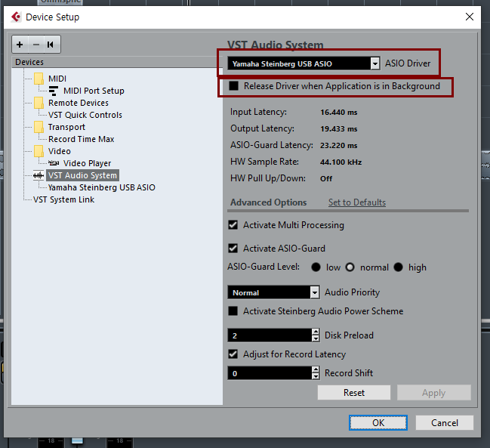490x448 pixels.
Task: Click the Record Shift value field
Action: click(270, 373)
